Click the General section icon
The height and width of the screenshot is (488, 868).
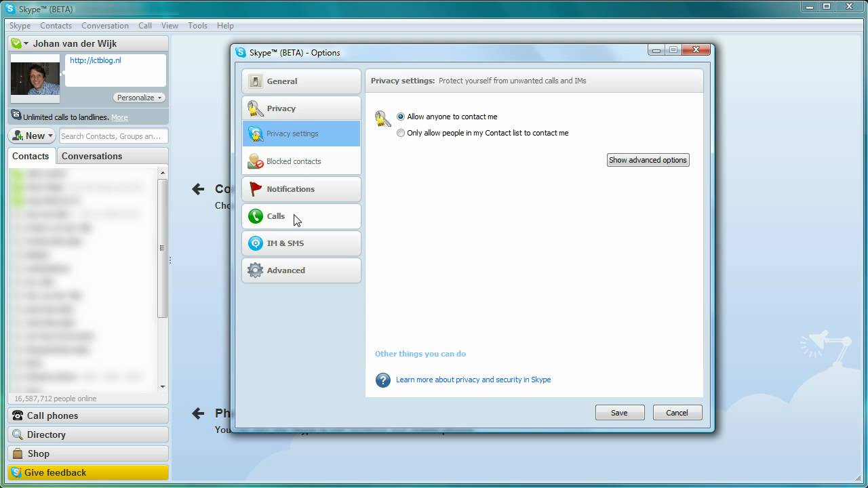point(255,81)
